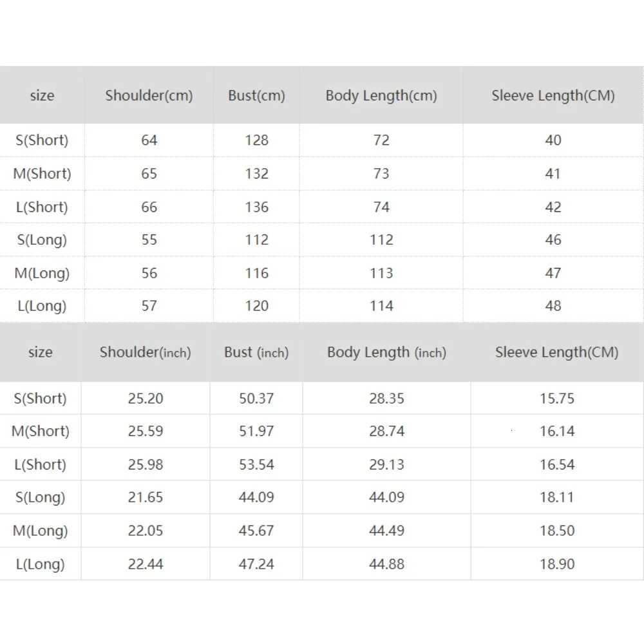The width and height of the screenshot is (644, 644).
Task: Select the shoulder value 25.20
Action: click(x=146, y=399)
